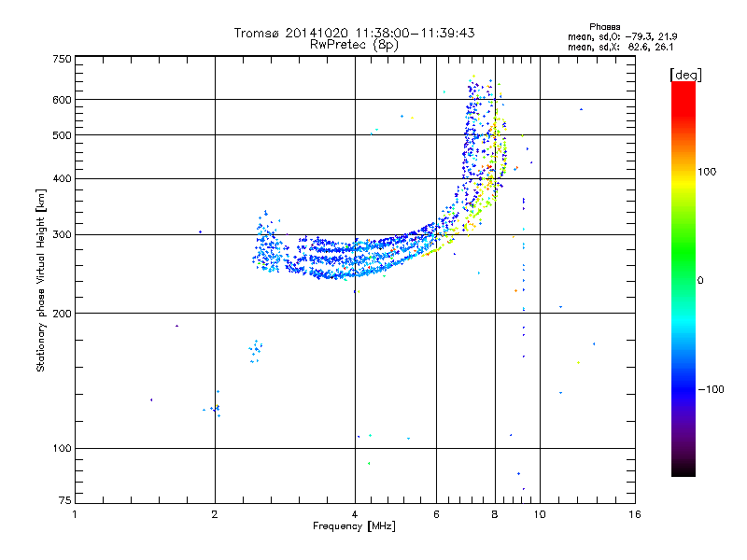Click the 'mean, sd,X: 82.6, 26.1' text
Screen dimensions: 747x560
pos(620,48)
